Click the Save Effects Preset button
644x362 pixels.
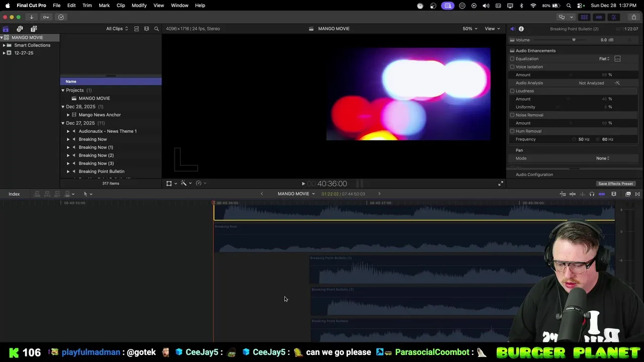click(x=615, y=184)
